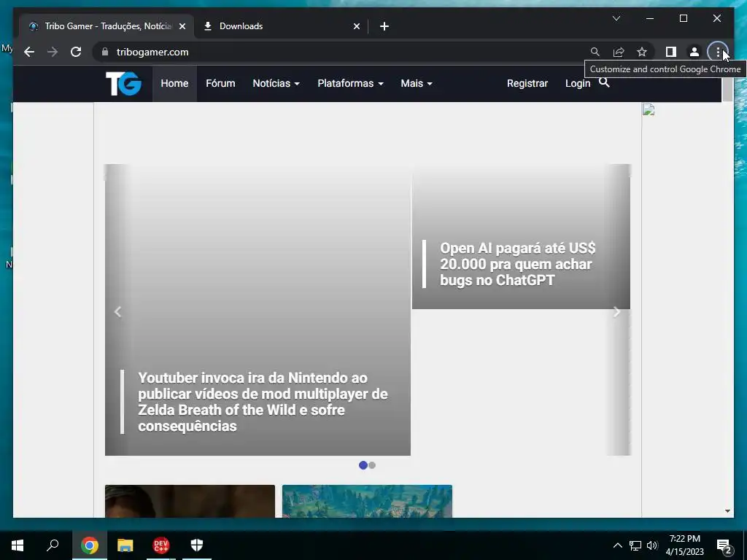Image resolution: width=747 pixels, height=560 pixels.
Task: Select the second carousel indicator dot
Action: 372,465
